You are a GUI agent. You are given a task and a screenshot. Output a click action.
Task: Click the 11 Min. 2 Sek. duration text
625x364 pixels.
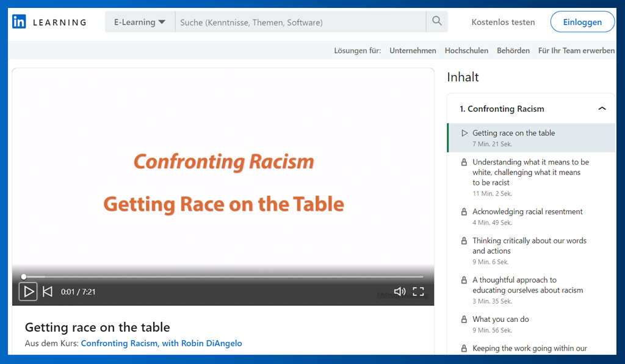(x=493, y=193)
